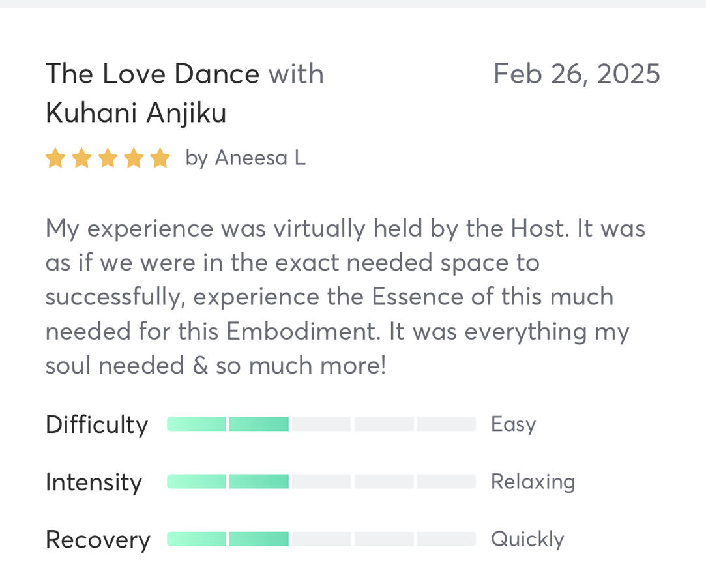Click the fifth gold rating star
Image resolution: width=706 pixels, height=588 pixels.
pyautogui.click(x=160, y=158)
